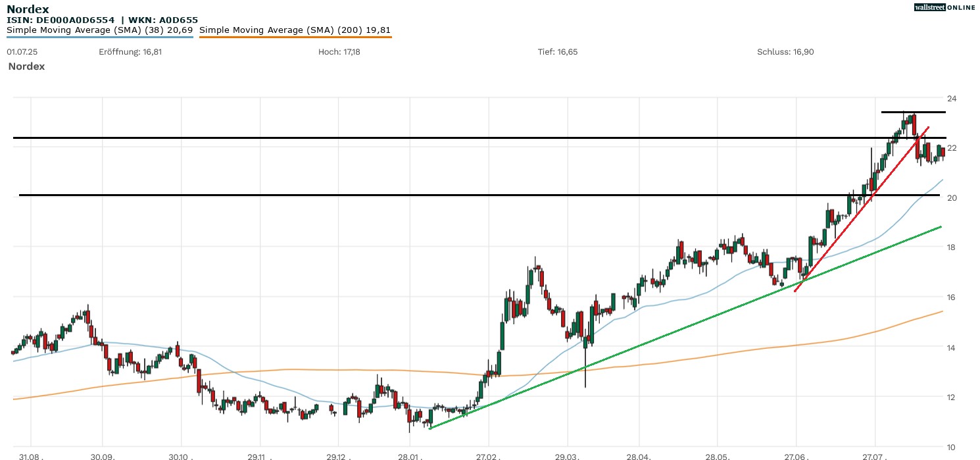Click the orange SMA 200 legend underline
This screenshot has width=980, height=460.
(295, 37)
